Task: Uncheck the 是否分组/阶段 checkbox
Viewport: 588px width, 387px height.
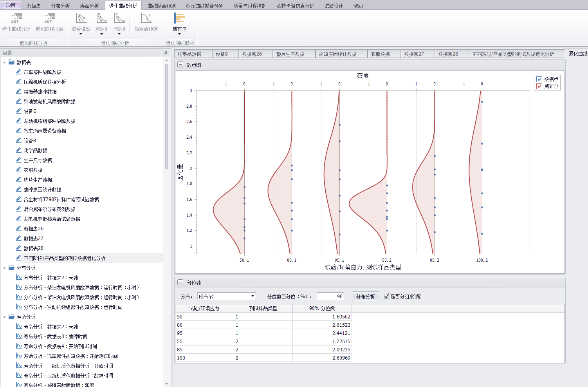Action: pos(387,297)
